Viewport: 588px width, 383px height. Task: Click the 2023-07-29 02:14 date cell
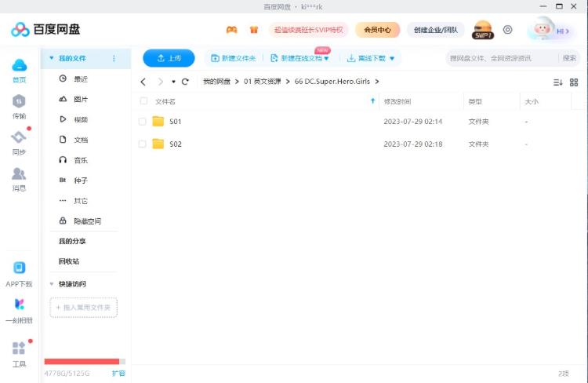[x=413, y=122]
